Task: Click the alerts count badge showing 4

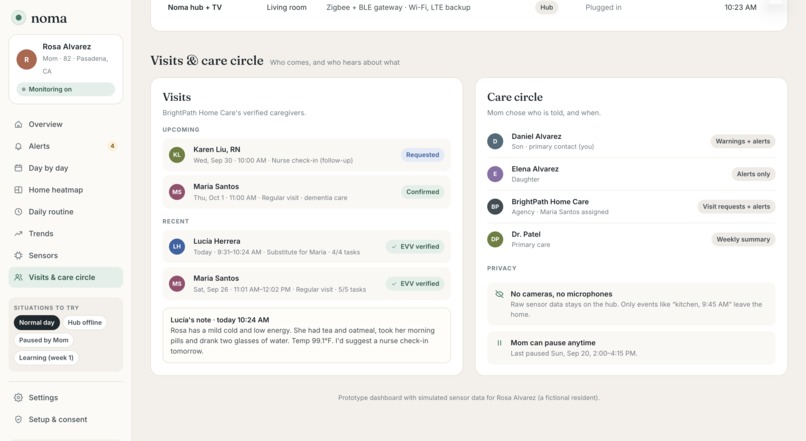Action: click(x=112, y=146)
